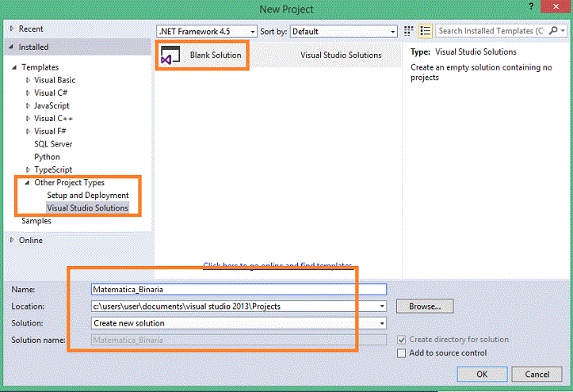Image resolution: width=573 pixels, height=392 pixels.
Task: Open the Sort by Default dropdown
Action: pos(343,32)
